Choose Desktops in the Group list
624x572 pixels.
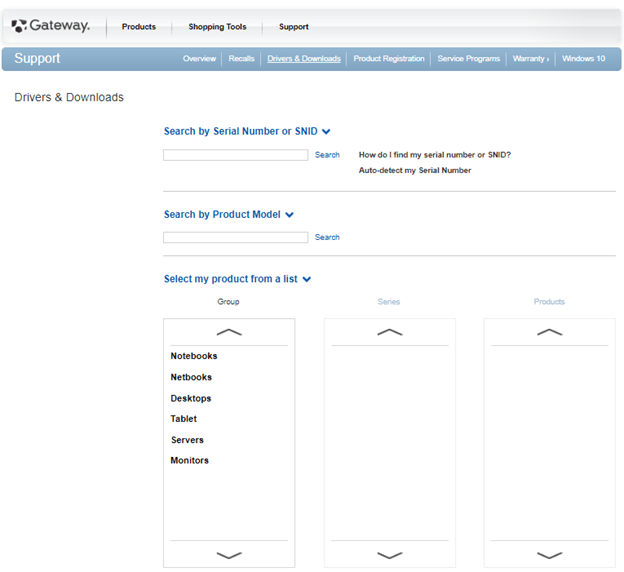191,398
